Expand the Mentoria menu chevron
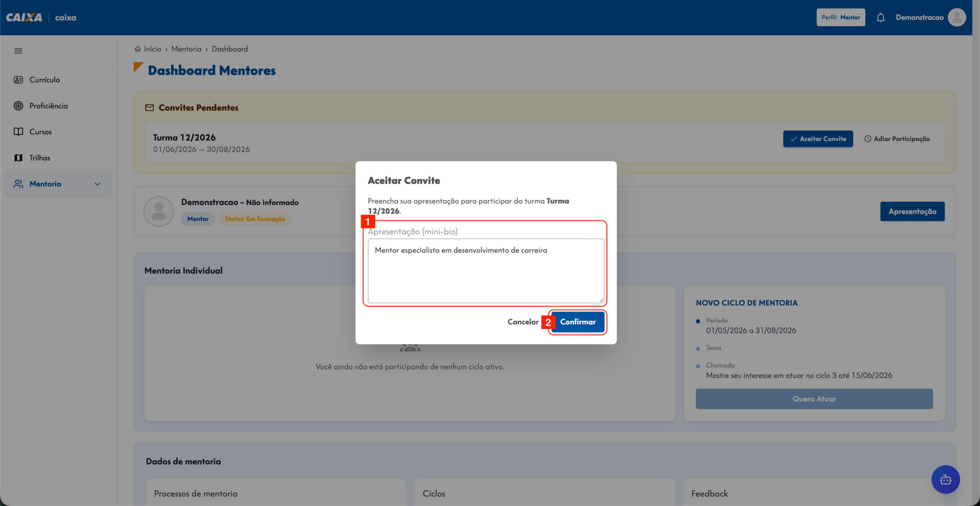This screenshot has height=506, width=980. [x=98, y=184]
